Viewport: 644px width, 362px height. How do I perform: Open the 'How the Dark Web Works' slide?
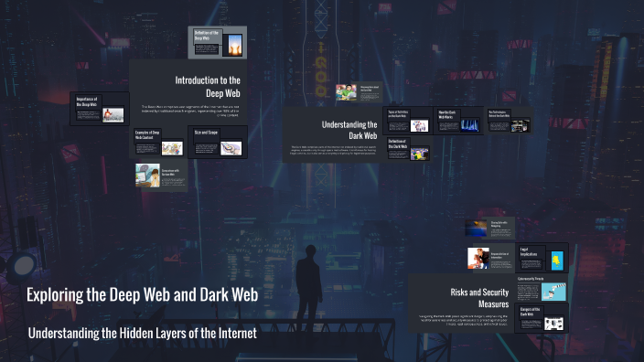[x=458, y=121]
